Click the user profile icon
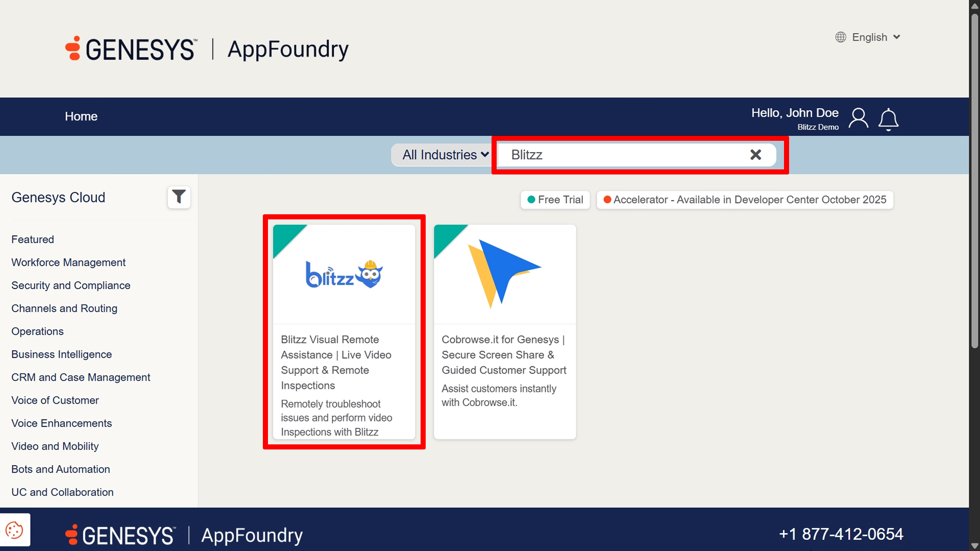This screenshot has height=551, width=980. click(x=858, y=118)
